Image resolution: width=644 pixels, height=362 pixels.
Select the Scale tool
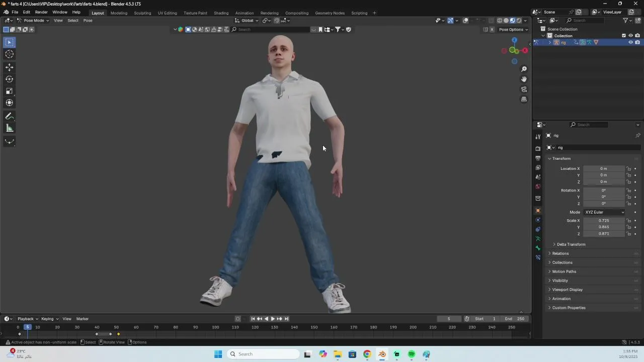(9, 91)
